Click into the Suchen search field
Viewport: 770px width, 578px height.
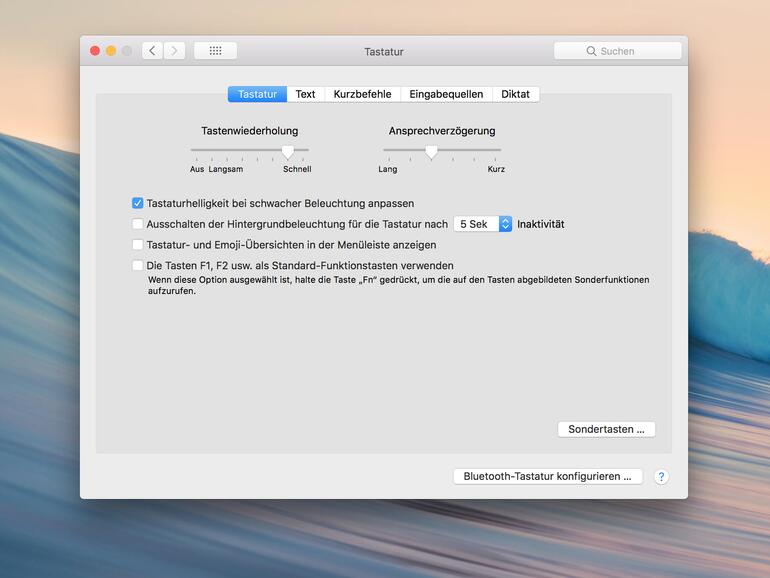tap(618, 51)
